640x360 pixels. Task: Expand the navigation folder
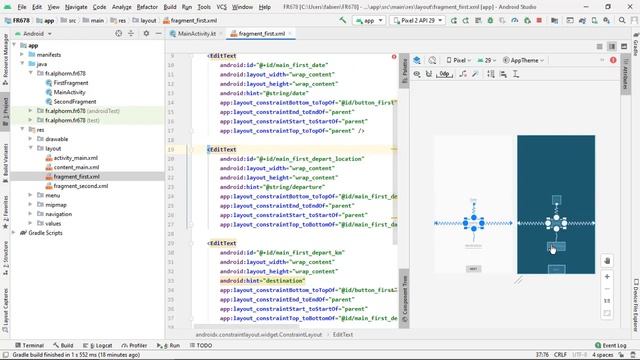click(30, 214)
